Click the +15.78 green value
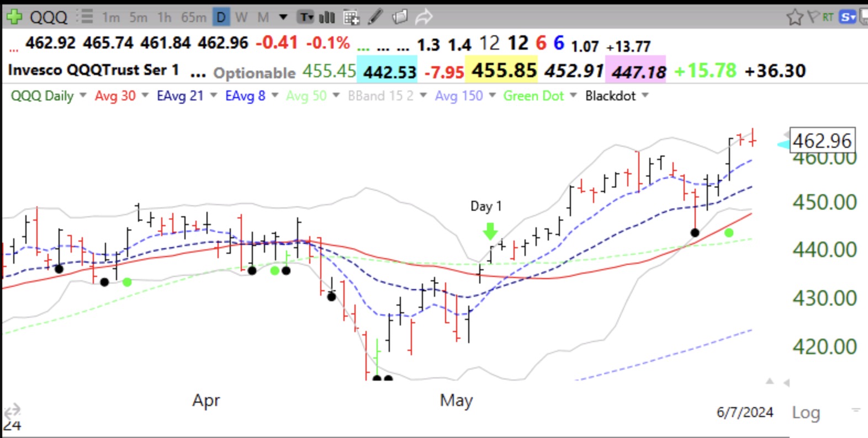This screenshot has height=438, width=868. pyautogui.click(x=705, y=70)
